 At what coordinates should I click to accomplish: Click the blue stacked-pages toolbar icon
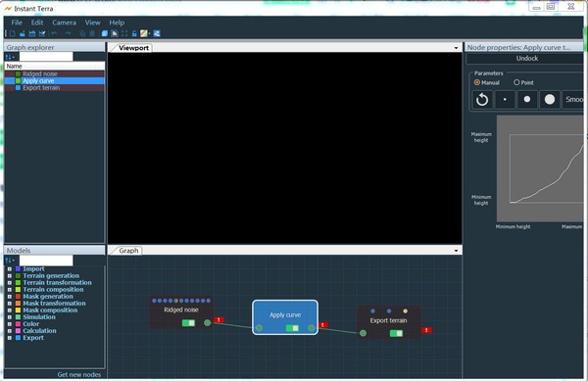pos(105,33)
